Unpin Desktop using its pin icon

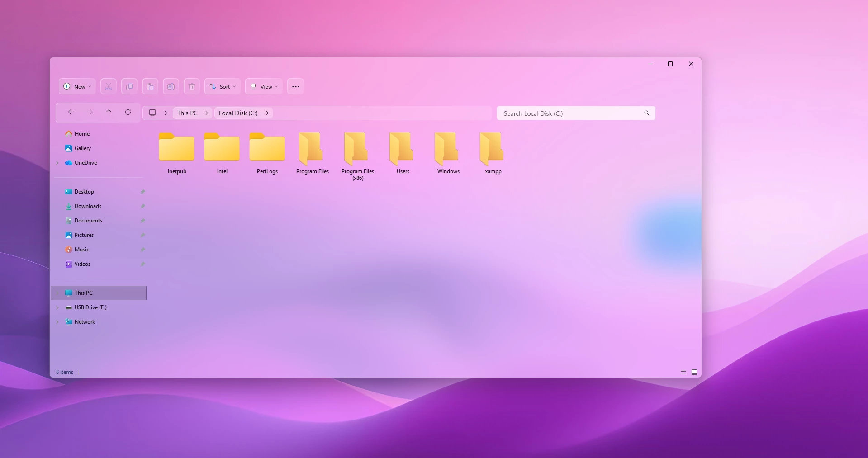(143, 192)
